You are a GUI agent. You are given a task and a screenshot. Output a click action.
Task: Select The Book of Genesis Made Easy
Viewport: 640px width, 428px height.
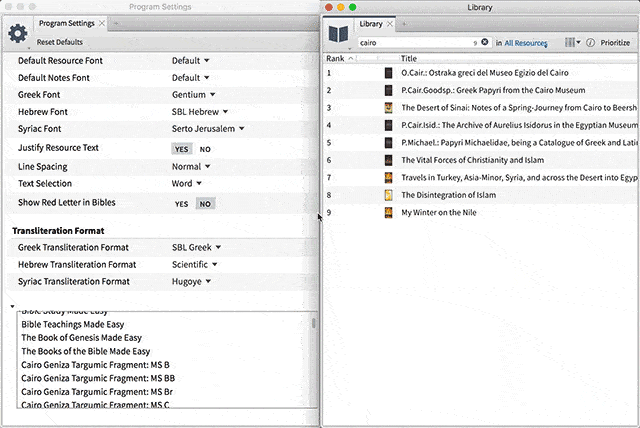coord(81,338)
